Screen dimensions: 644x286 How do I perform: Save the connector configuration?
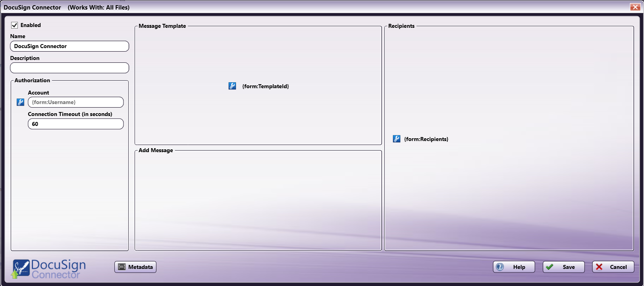pyautogui.click(x=564, y=267)
